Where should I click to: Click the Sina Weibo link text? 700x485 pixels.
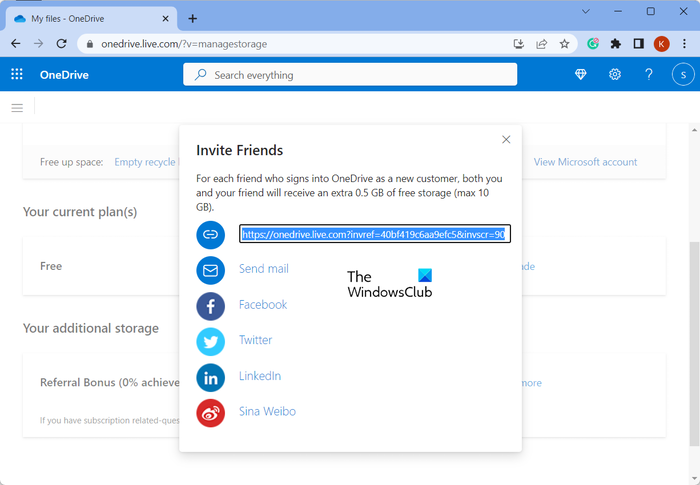(x=267, y=411)
